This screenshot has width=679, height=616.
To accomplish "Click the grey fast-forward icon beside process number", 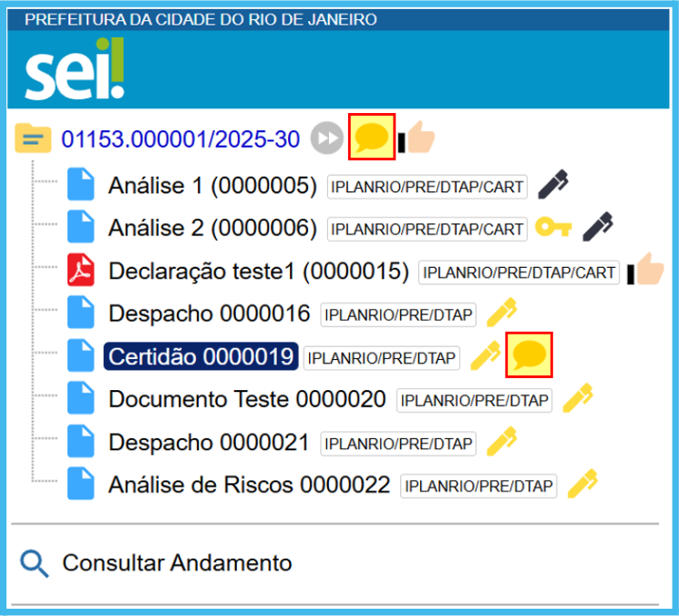I will tap(325, 139).
